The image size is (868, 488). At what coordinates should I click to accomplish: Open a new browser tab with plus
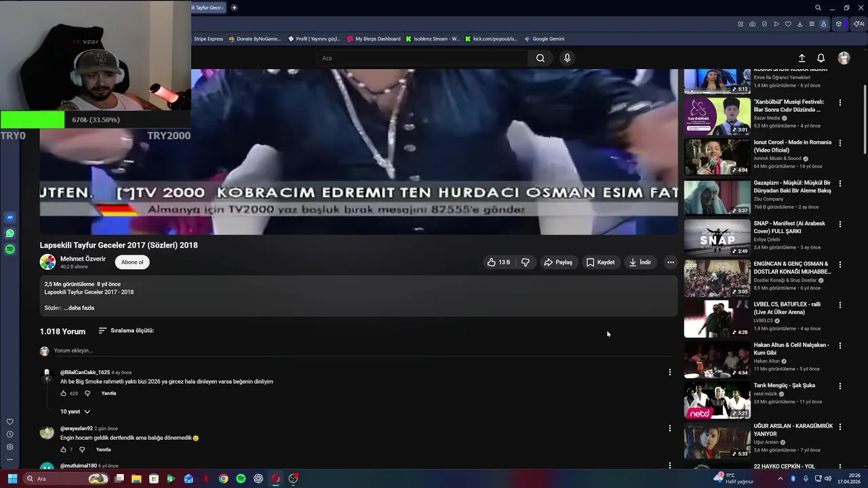click(x=234, y=7)
